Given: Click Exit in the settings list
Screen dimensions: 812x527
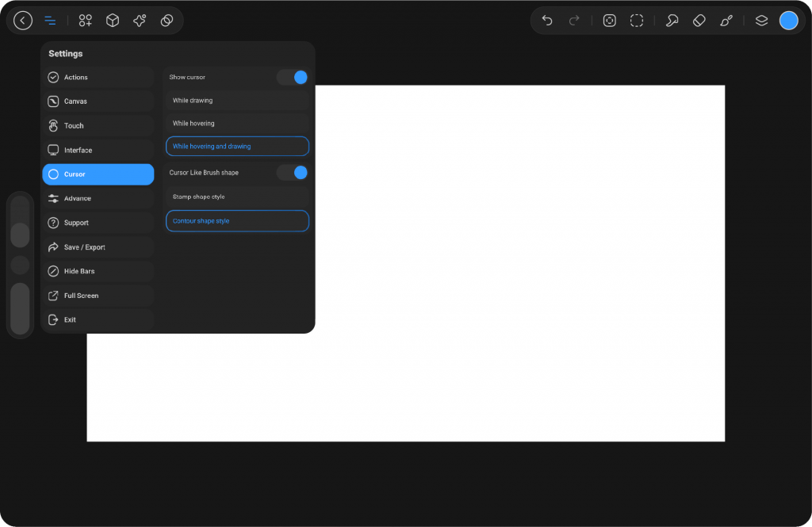Looking at the screenshot, I should pyautogui.click(x=98, y=319).
